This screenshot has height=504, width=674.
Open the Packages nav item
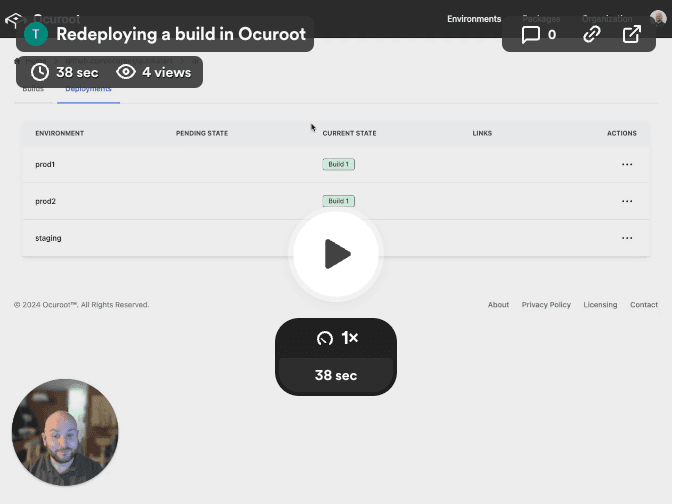(541, 19)
